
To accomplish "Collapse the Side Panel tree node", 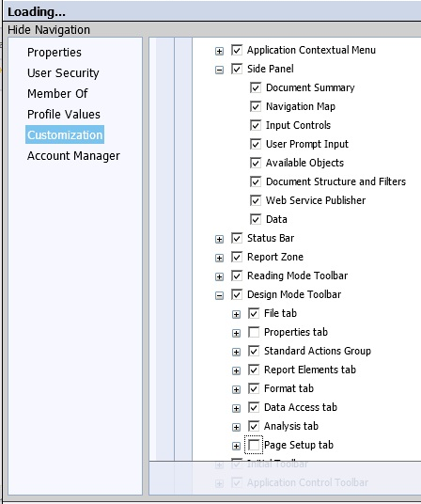I will coord(219,70).
